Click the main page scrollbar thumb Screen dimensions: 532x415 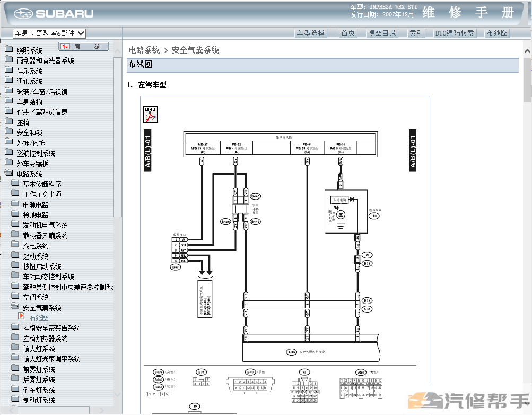click(x=528, y=80)
